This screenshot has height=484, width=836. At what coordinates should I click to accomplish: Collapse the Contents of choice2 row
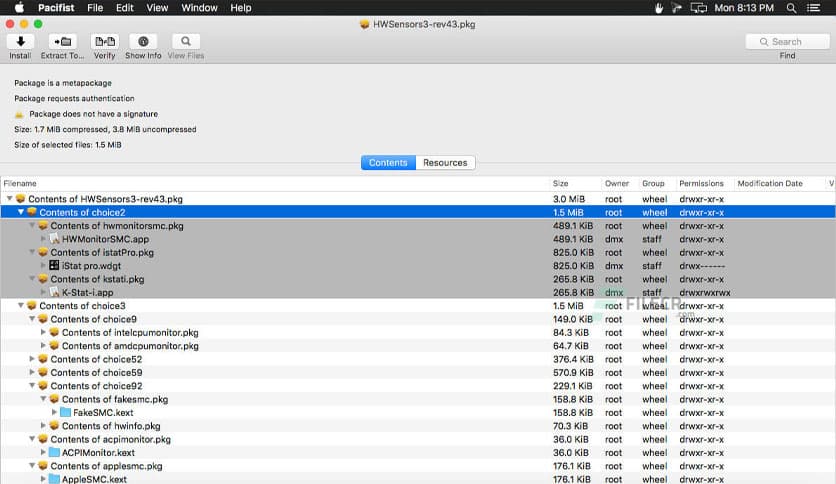[21, 212]
